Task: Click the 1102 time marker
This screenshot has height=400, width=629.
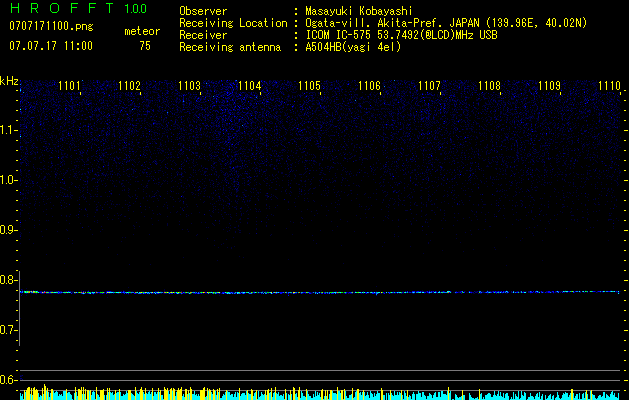Action: click(x=129, y=86)
